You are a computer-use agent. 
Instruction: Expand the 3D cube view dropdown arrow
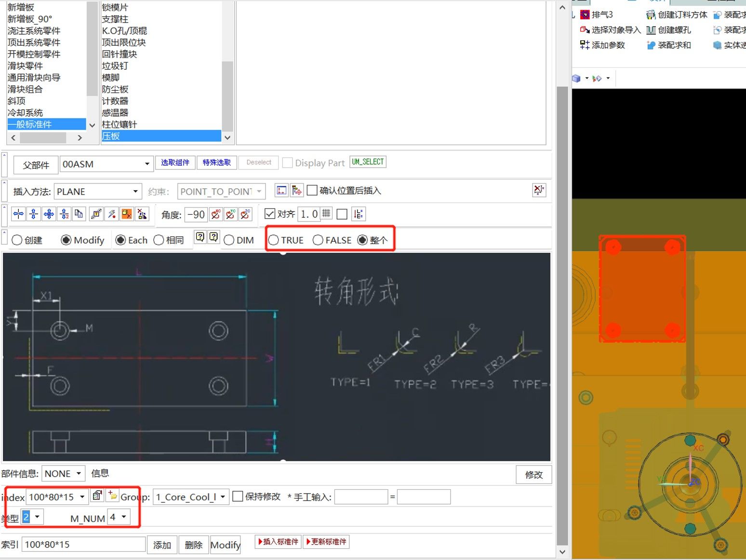pyautogui.click(x=586, y=78)
